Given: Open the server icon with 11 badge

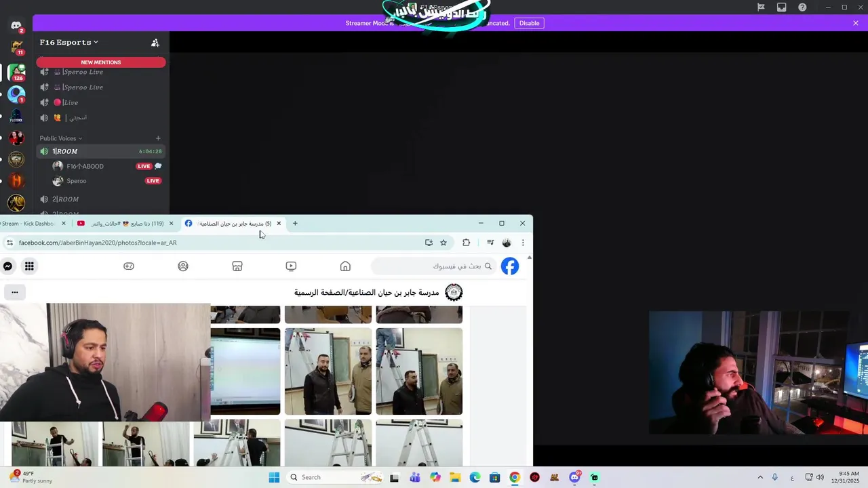Looking at the screenshot, I should tap(16, 48).
